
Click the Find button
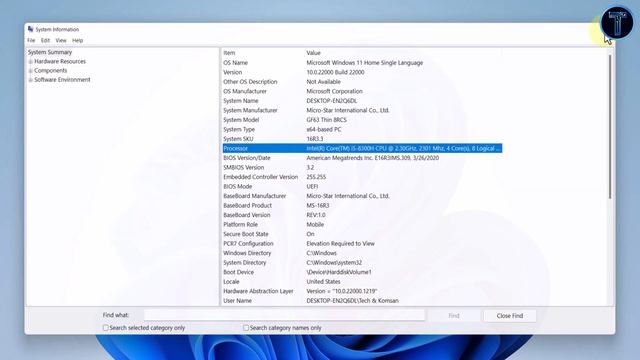click(454, 316)
